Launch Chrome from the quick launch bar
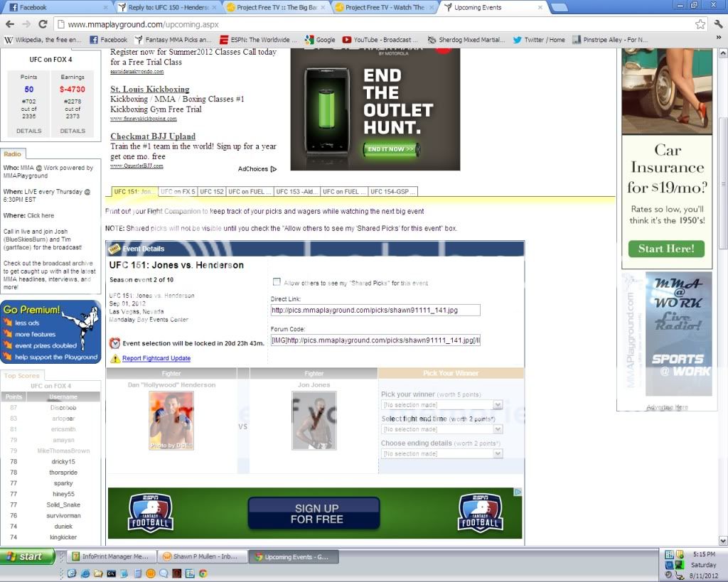This screenshot has height=582, width=728. (x=203, y=573)
